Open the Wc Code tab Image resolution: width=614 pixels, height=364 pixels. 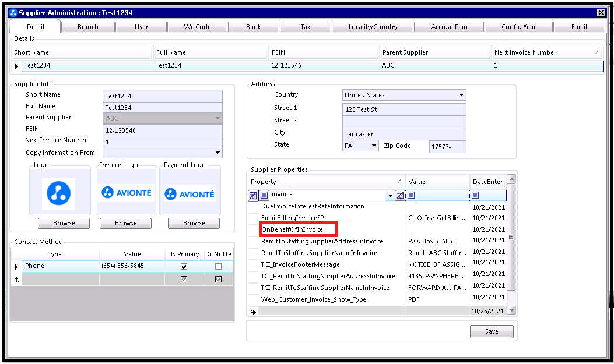tap(197, 27)
